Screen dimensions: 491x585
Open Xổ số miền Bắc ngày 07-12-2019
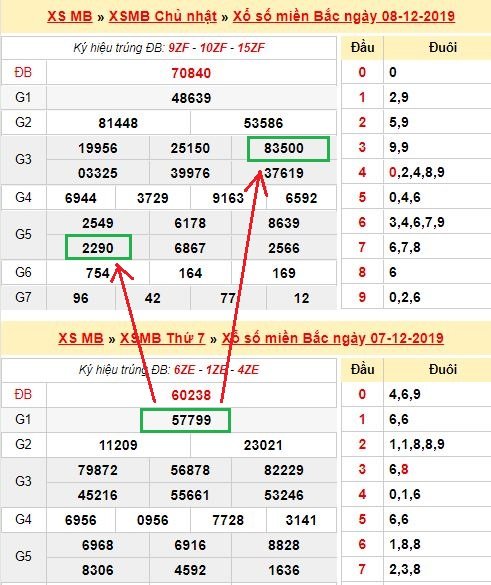(x=332, y=338)
